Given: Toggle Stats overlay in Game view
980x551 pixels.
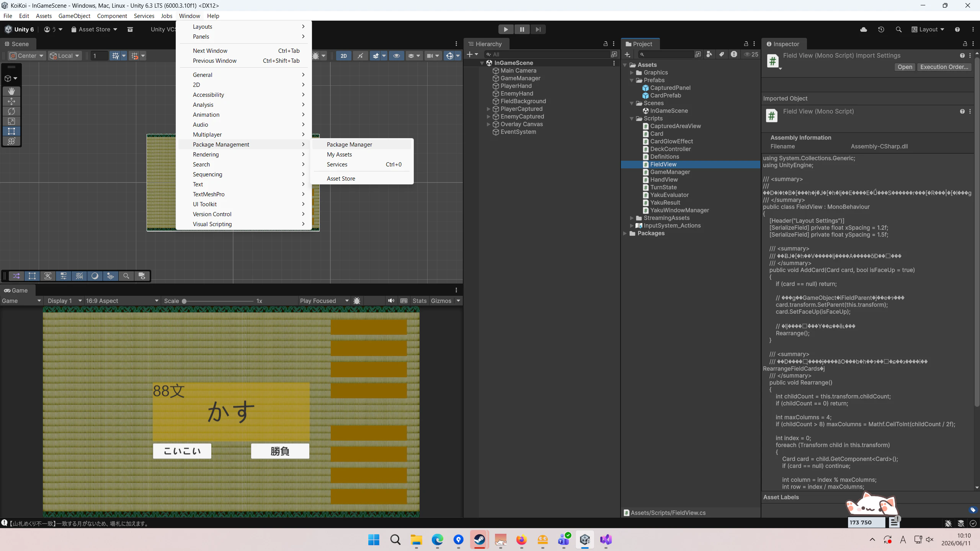Looking at the screenshot, I should pyautogui.click(x=419, y=301).
